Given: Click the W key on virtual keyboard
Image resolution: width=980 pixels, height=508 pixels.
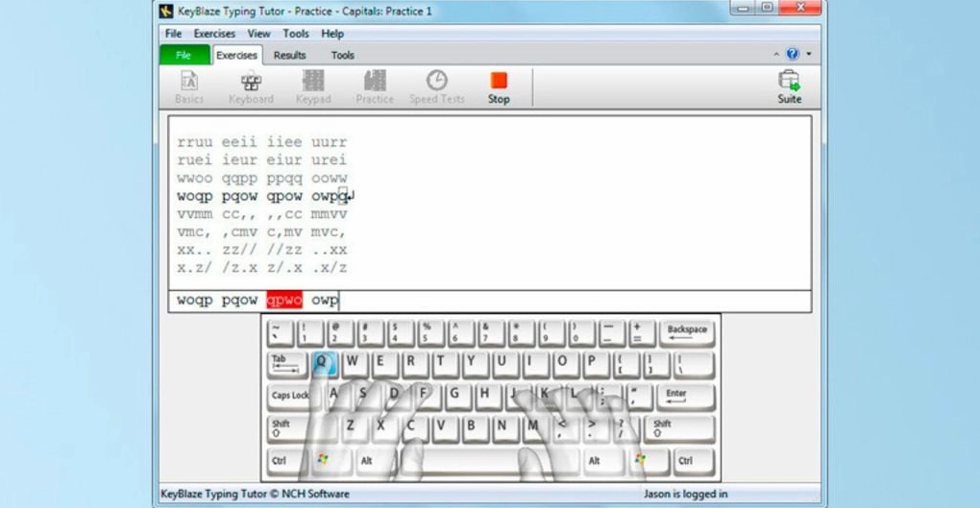Looking at the screenshot, I should click(354, 364).
